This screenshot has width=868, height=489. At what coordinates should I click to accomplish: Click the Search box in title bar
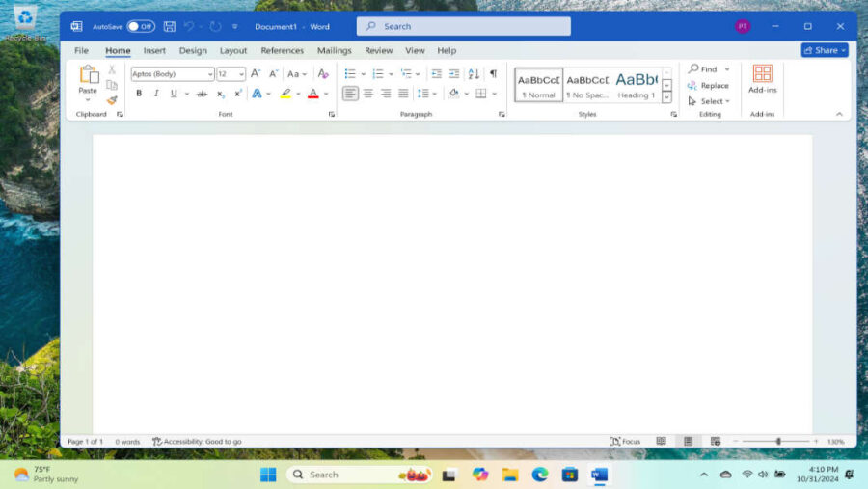[x=463, y=27]
